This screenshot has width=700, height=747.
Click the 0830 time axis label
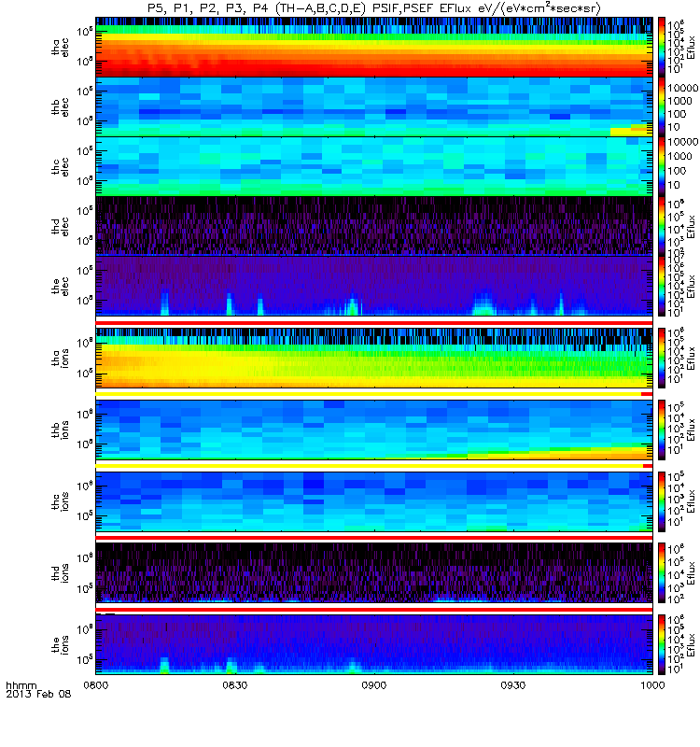pyautogui.click(x=235, y=685)
